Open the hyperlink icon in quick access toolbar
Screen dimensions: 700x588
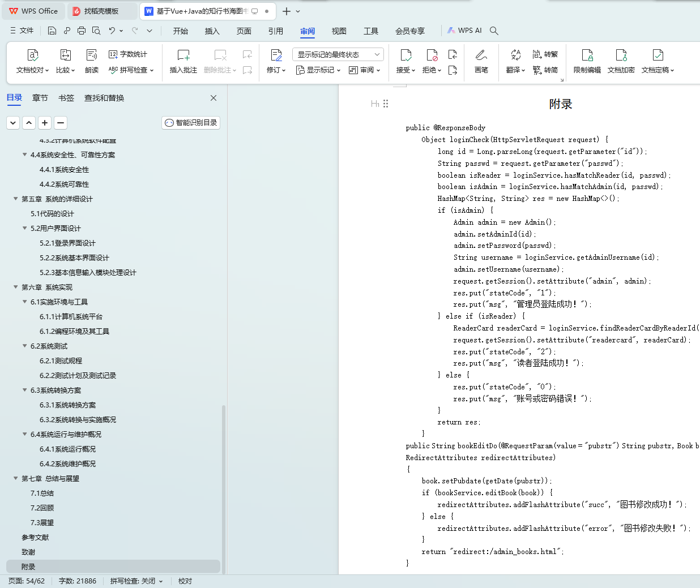tap(67, 31)
